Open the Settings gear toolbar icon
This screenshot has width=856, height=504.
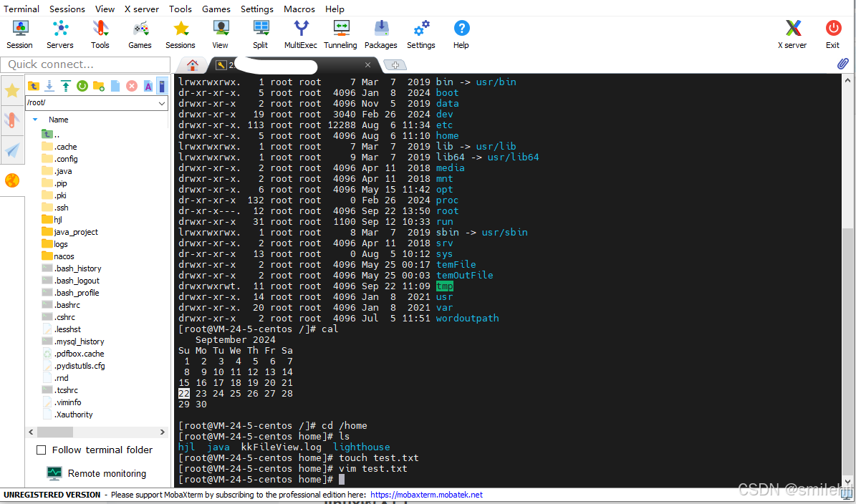tap(421, 35)
